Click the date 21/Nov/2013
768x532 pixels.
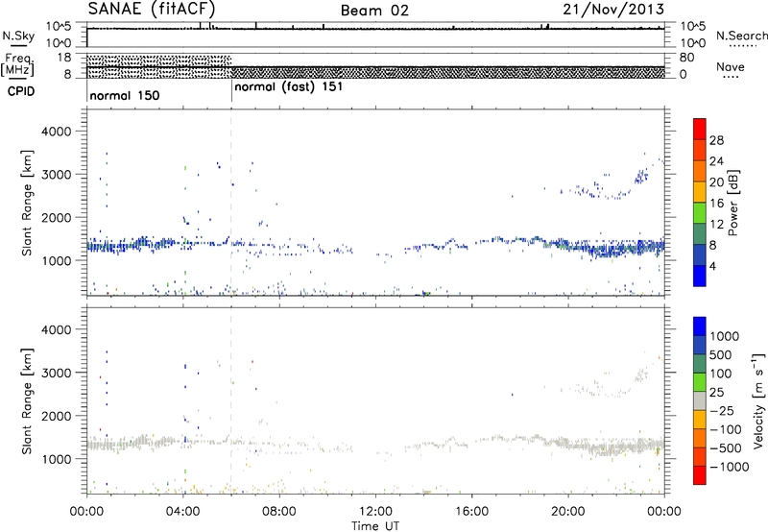pos(613,9)
